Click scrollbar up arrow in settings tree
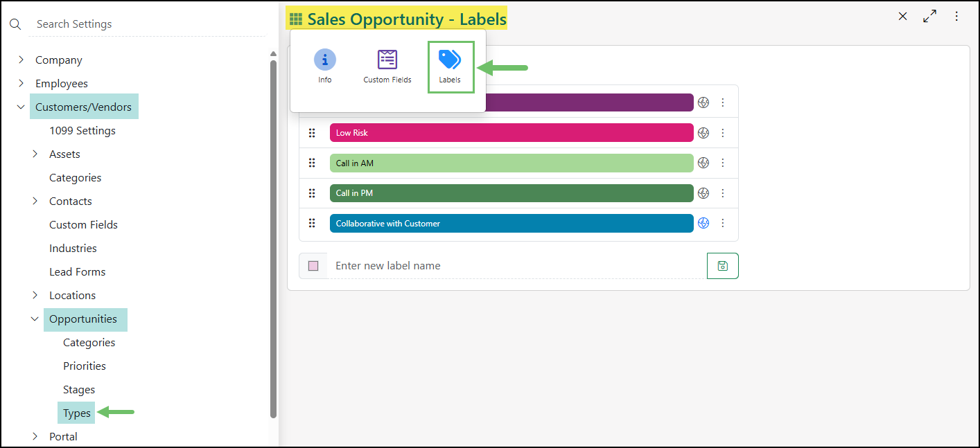The width and height of the screenshot is (980, 448). click(273, 53)
